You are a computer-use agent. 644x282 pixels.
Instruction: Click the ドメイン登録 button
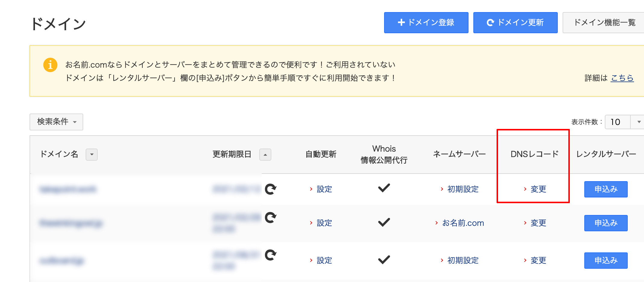[x=426, y=23]
